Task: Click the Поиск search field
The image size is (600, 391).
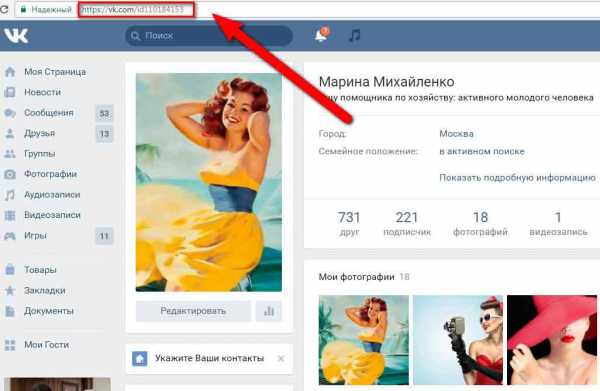Action: tap(209, 36)
